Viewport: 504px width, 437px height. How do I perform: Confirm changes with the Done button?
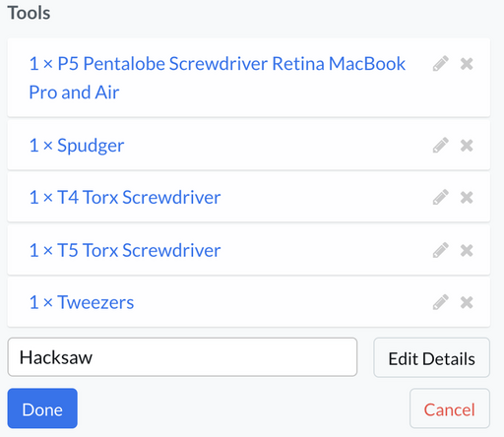coord(42,408)
